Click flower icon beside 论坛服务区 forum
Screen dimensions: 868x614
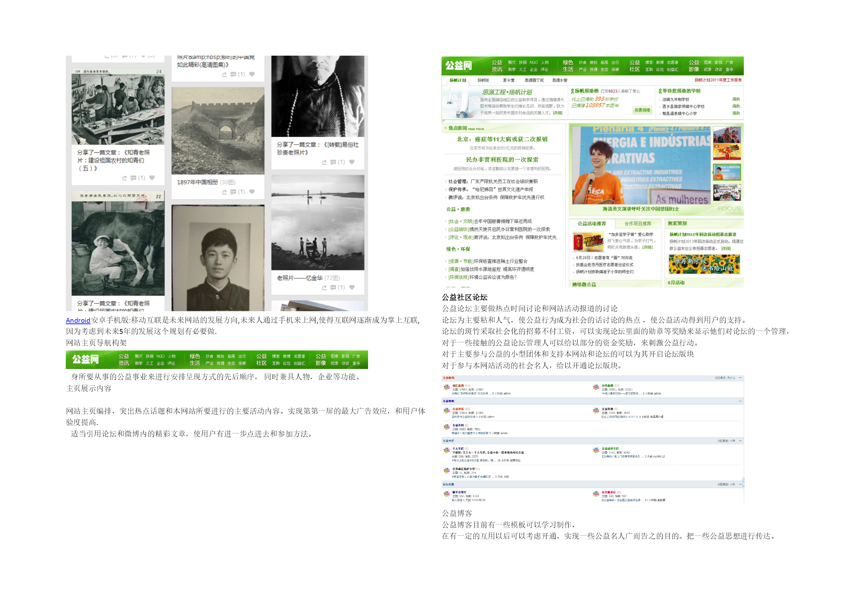(596, 494)
